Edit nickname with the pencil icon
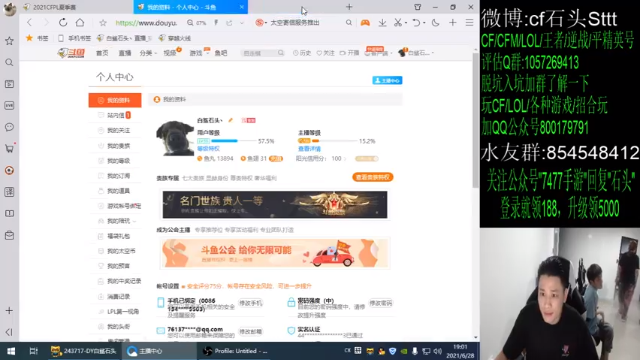 click(x=231, y=120)
